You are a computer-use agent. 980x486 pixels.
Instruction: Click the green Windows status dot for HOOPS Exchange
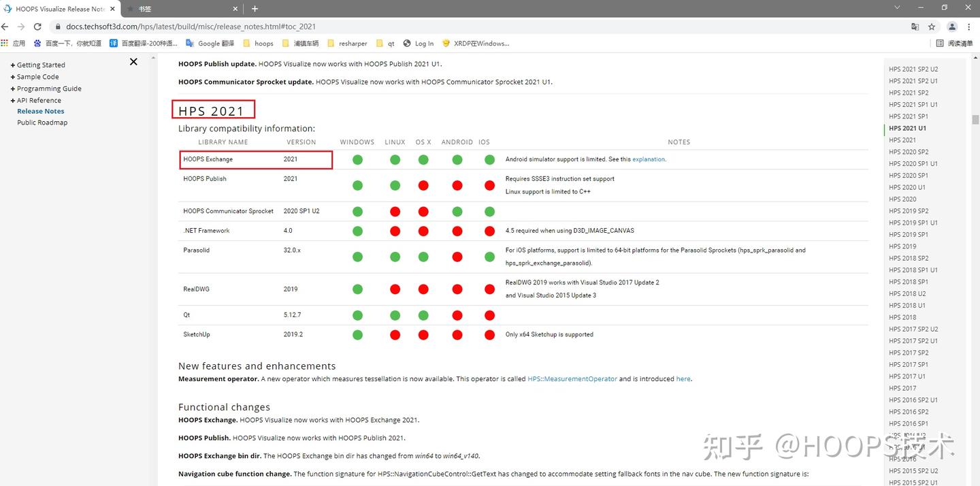[357, 159]
